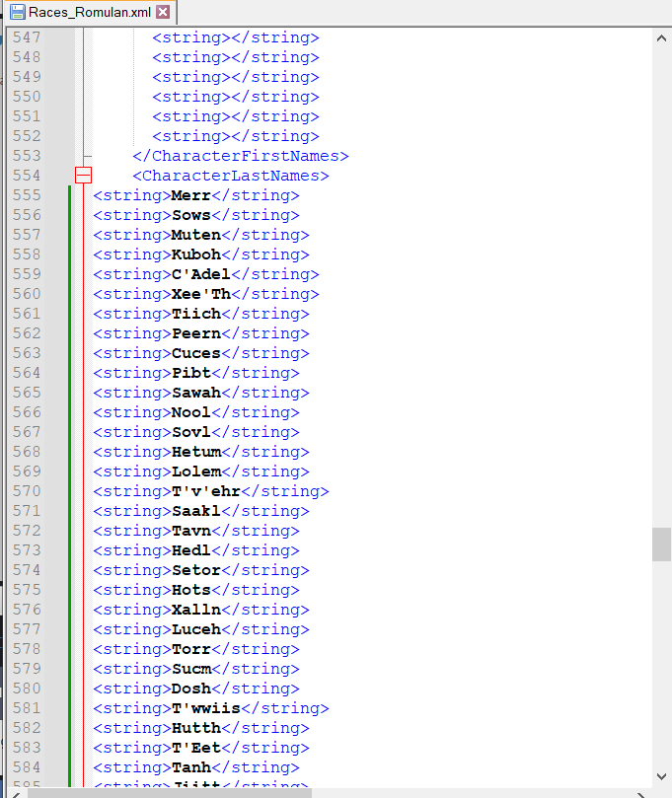Screen dimensions: 672x798
Task: Place the cursor on name Hedl
Action: (190, 550)
